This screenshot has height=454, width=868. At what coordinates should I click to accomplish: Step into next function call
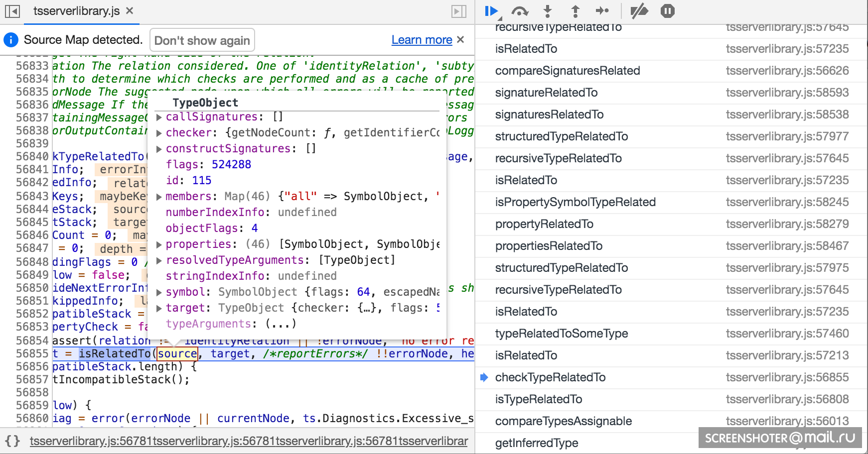coord(548,11)
